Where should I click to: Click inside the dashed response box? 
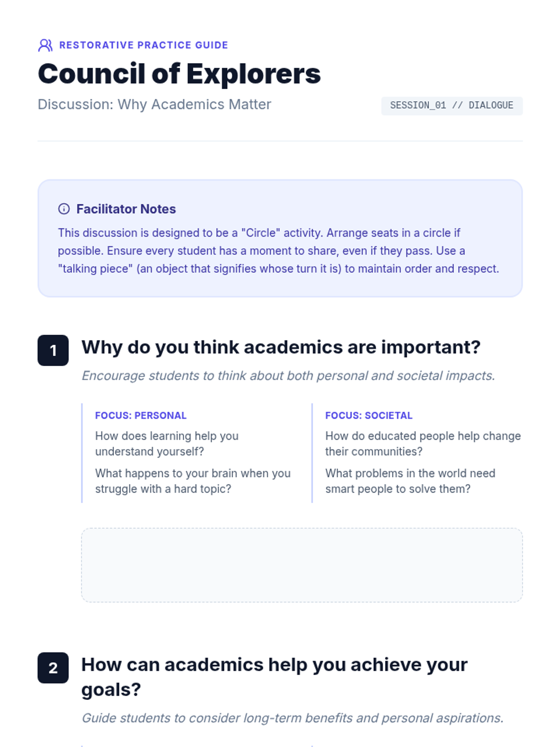(301, 565)
